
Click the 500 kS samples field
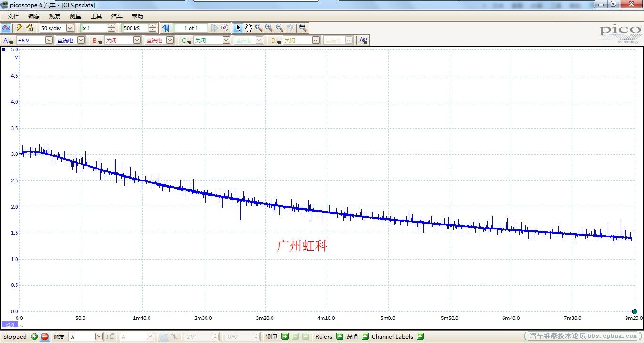pyautogui.click(x=135, y=28)
